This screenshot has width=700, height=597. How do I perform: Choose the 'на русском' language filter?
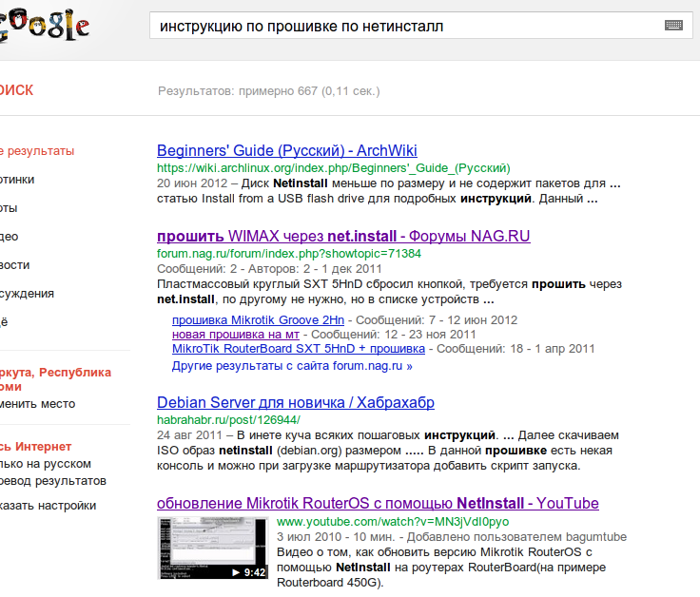click(x=46, y=464)
